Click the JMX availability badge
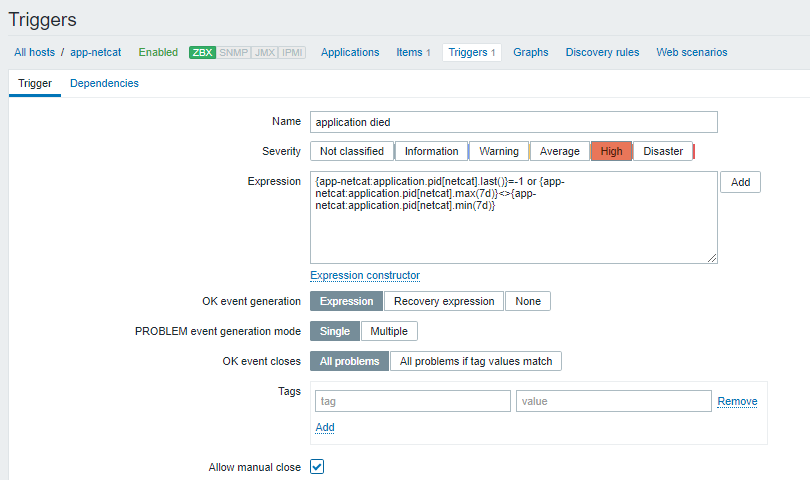 tap(264, 52)
